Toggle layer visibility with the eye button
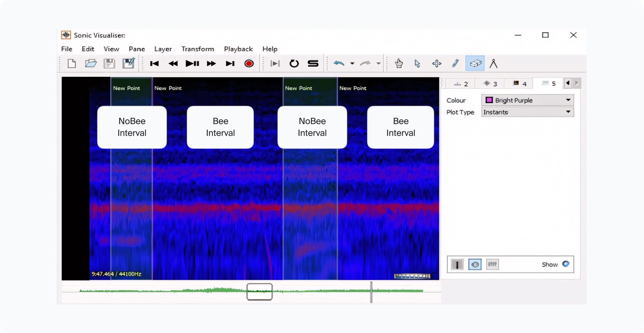Viewport: 644px width, 333px height. click(475, 264)
